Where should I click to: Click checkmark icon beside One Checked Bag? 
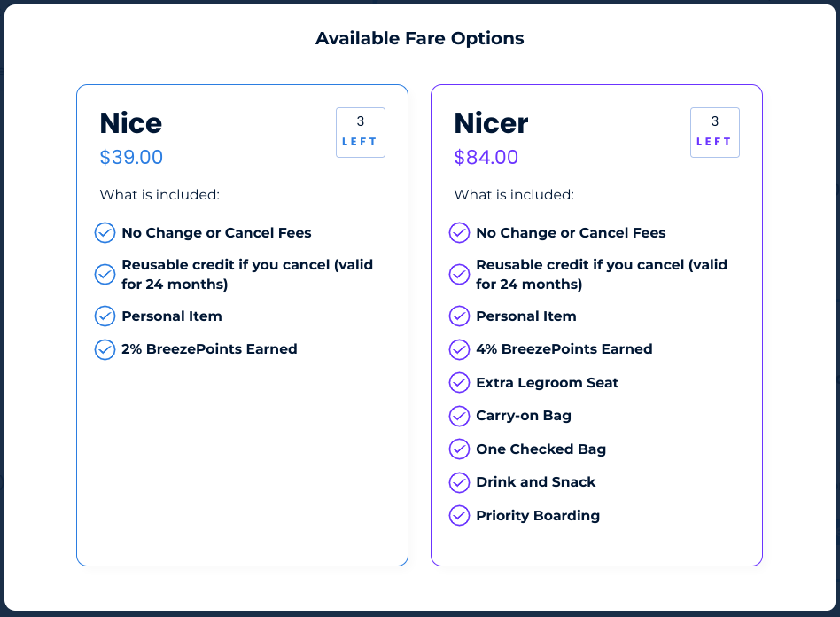459,449
